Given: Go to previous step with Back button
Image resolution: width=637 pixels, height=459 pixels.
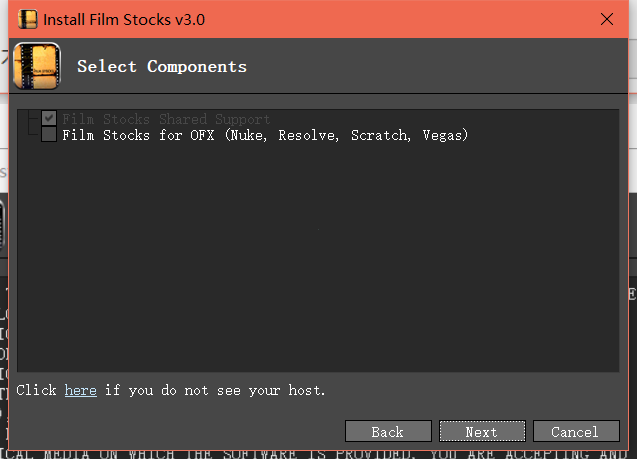Looking at the screenshot, I should coord(388,431).
